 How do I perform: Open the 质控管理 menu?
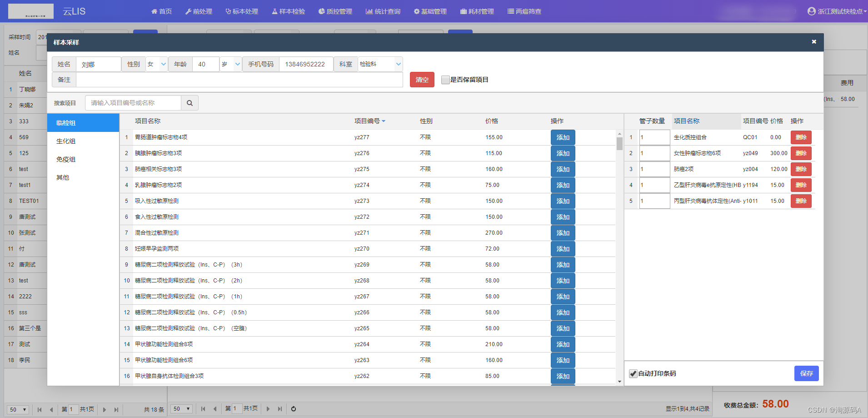click(335, 11)
